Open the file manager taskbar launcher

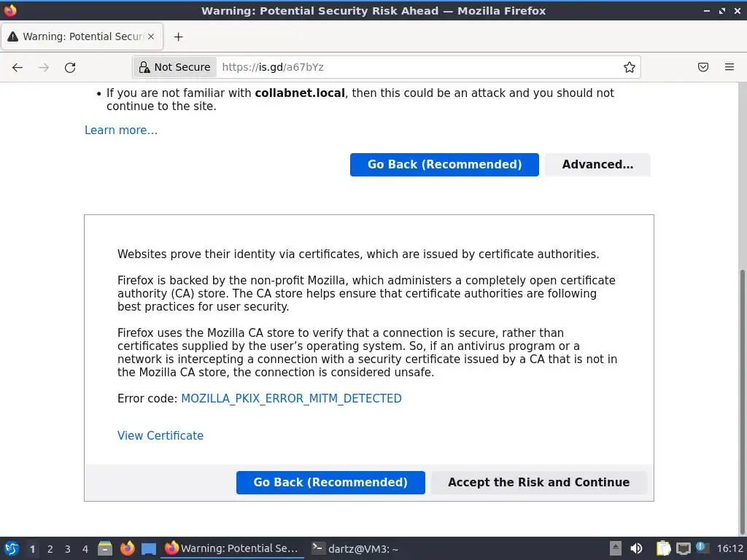click(x=105, y=548)
